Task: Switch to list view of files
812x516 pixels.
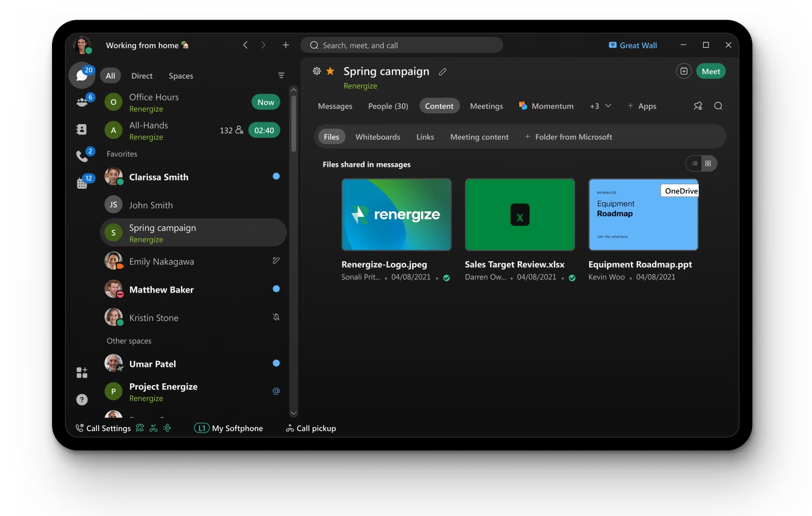Action: tap(694, 163)
